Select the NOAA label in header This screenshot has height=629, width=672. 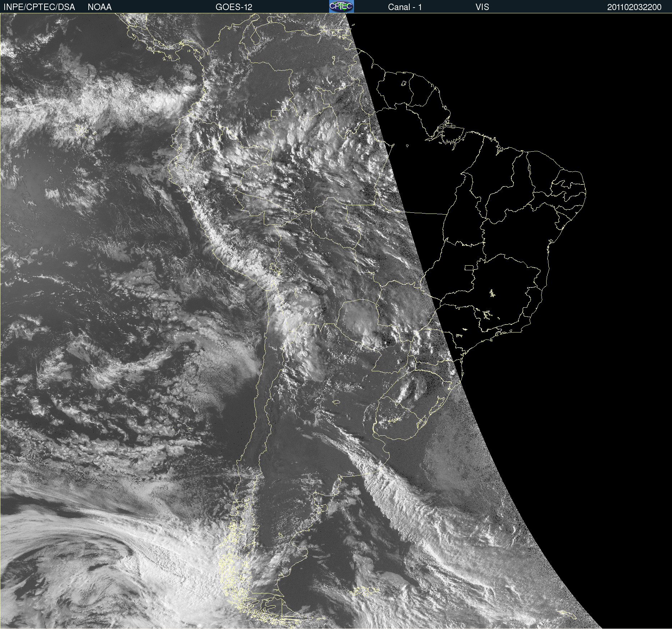(x=100, y=7)
